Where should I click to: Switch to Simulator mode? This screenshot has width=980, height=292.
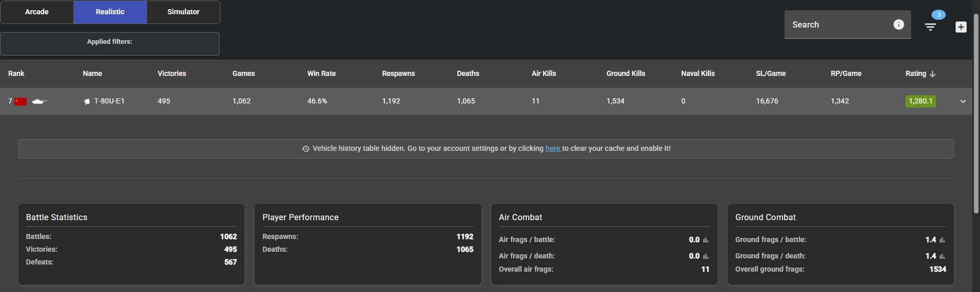pos(183,12)
